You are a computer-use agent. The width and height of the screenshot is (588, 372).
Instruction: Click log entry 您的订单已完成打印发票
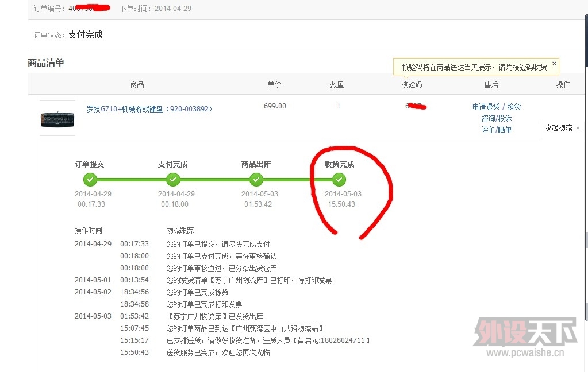coord(205,304)
